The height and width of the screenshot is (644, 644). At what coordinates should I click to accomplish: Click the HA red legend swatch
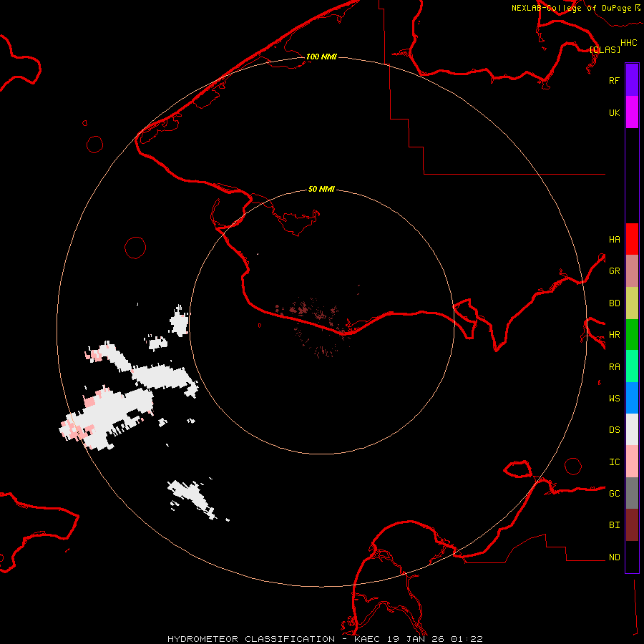[632, 239]
